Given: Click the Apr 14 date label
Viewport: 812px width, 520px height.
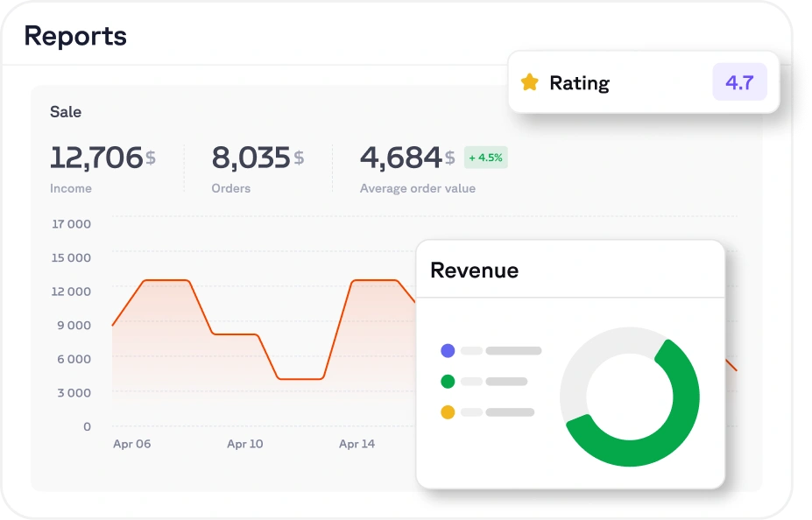Looking at the screenshot, I should pos(357,444).
